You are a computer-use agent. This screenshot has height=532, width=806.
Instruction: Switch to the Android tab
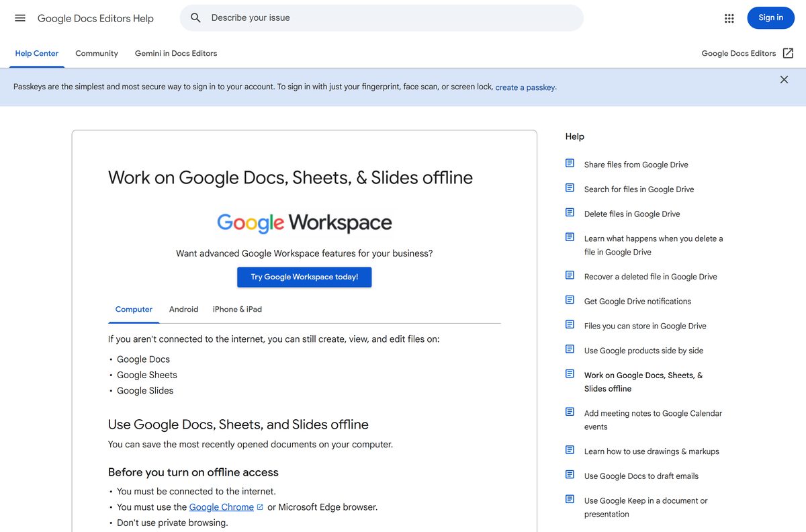[183, 309]
